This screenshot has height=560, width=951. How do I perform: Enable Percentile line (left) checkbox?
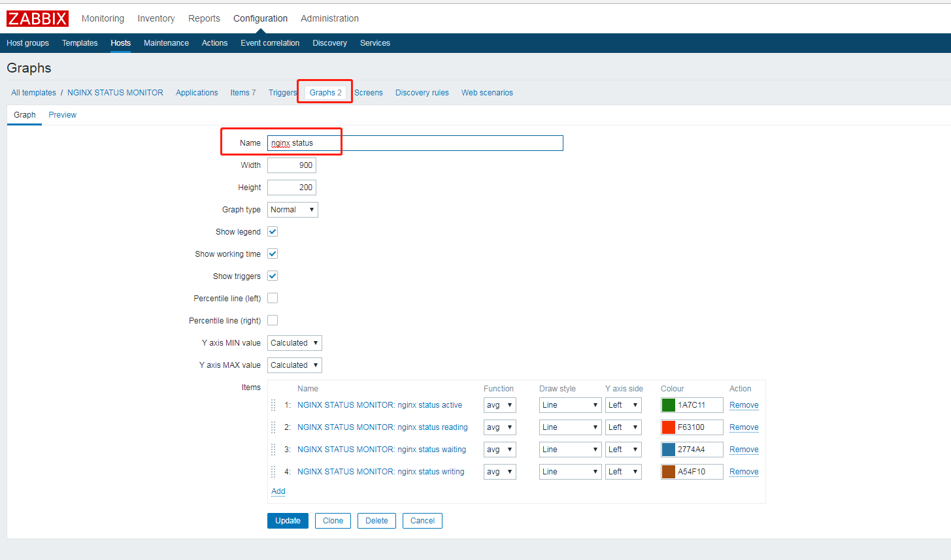273,298
